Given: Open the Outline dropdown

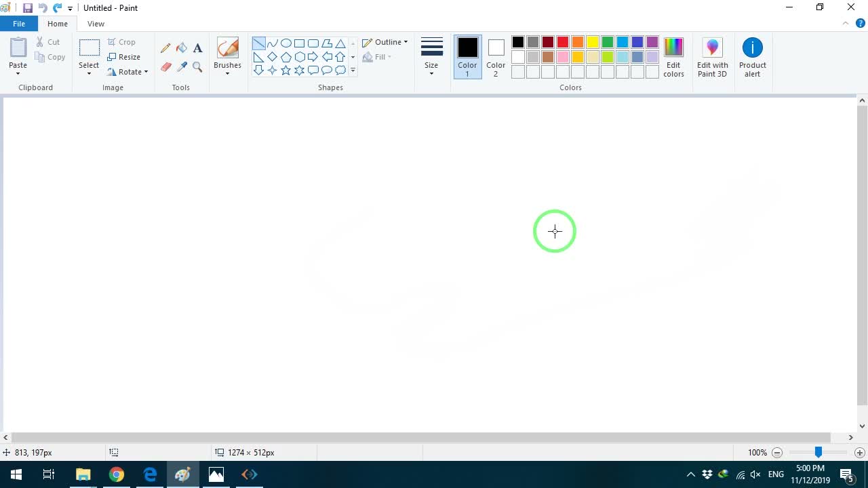Looking at the screenshot, I should coord(385,42).
